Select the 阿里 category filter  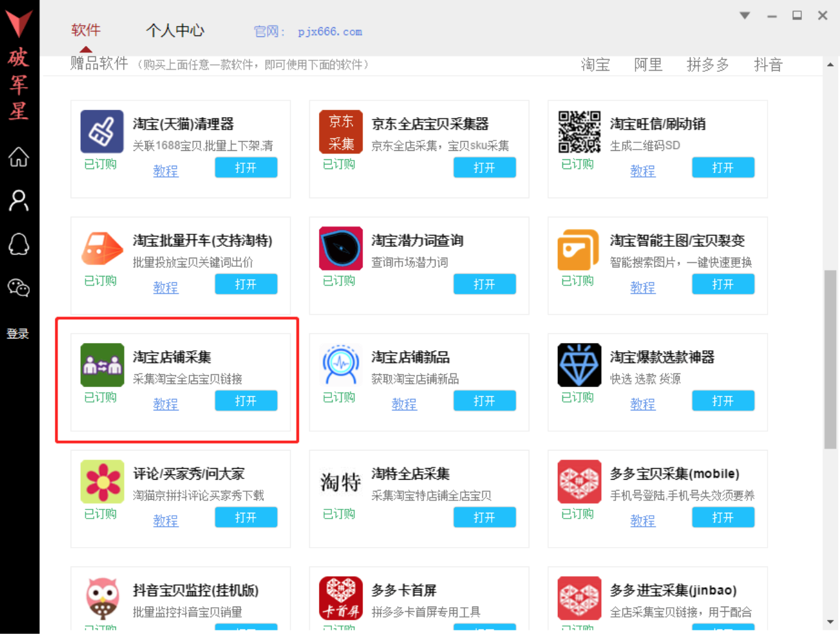648,65
